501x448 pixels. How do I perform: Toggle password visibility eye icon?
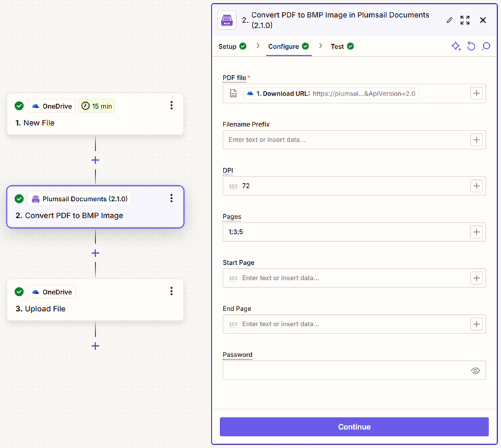tap(475, 370)
